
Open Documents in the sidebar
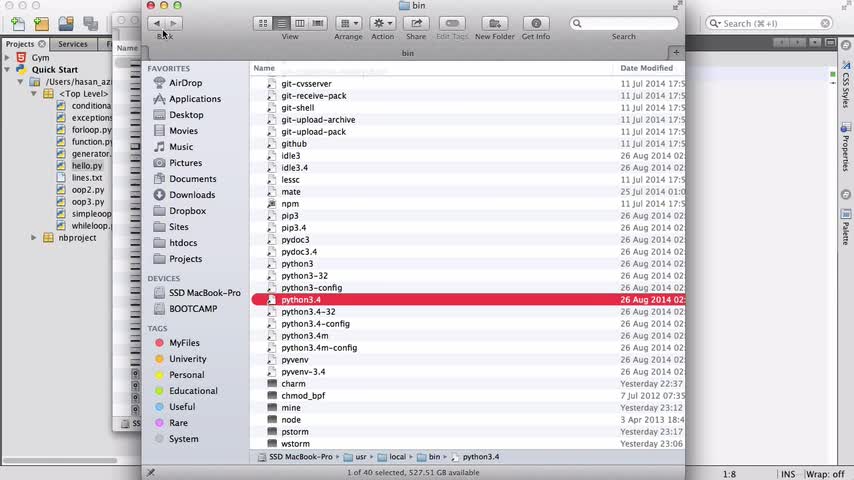192,179
